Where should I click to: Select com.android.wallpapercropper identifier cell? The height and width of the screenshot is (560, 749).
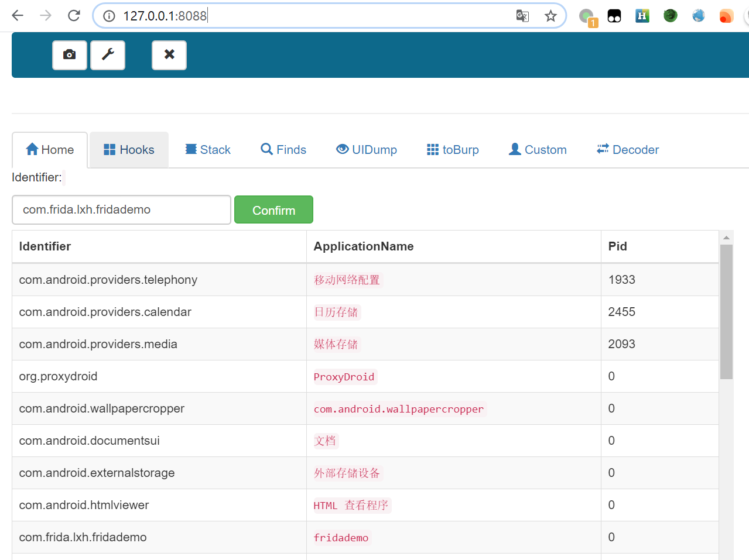coord(159,408)
